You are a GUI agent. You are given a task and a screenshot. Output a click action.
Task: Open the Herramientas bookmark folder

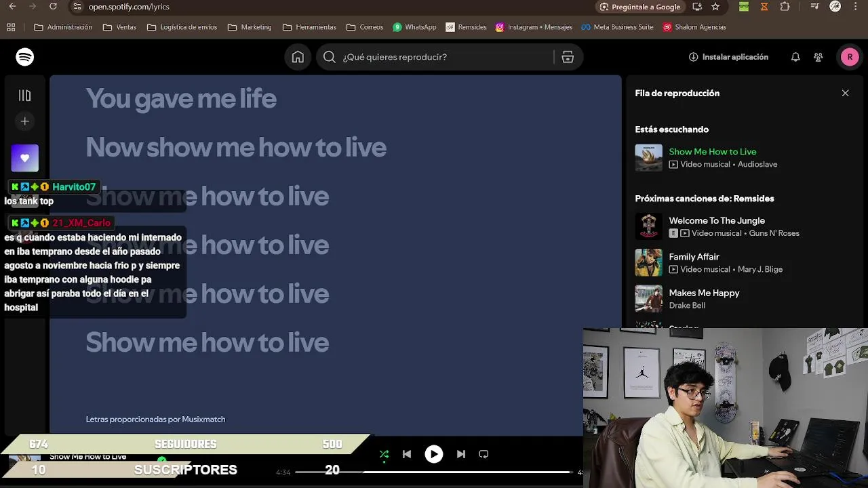pos(309,27)
